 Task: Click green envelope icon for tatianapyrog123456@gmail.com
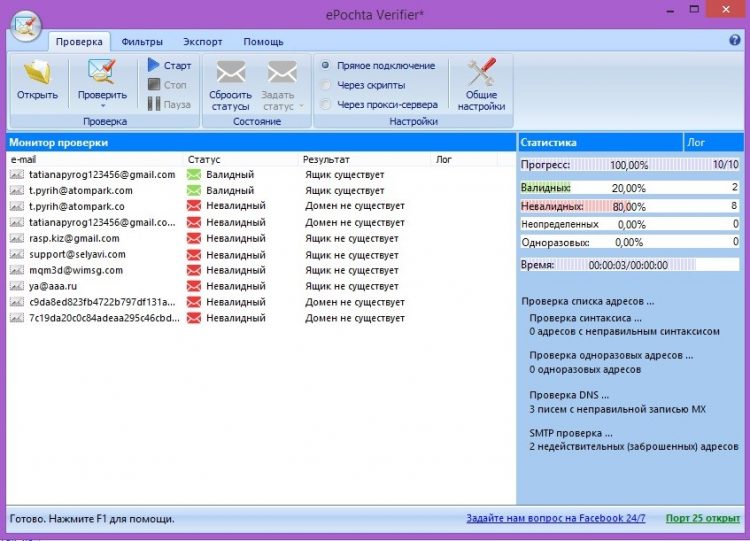tap(194, 175)
